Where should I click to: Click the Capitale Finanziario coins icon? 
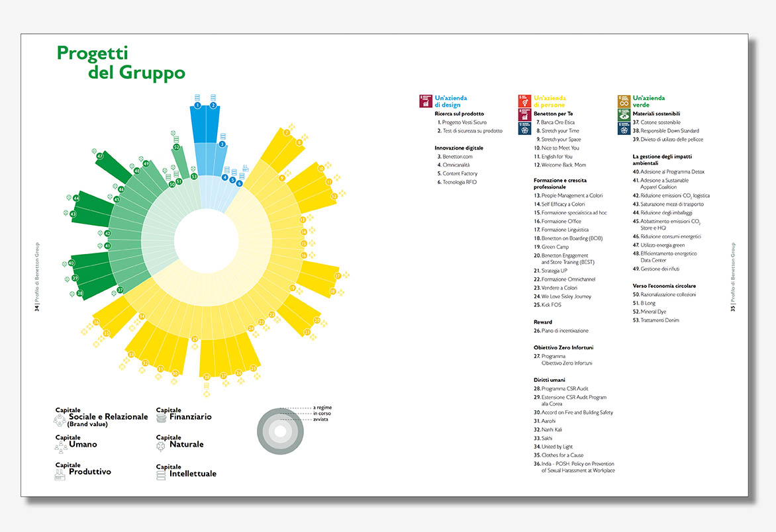[x=162, y=418]
